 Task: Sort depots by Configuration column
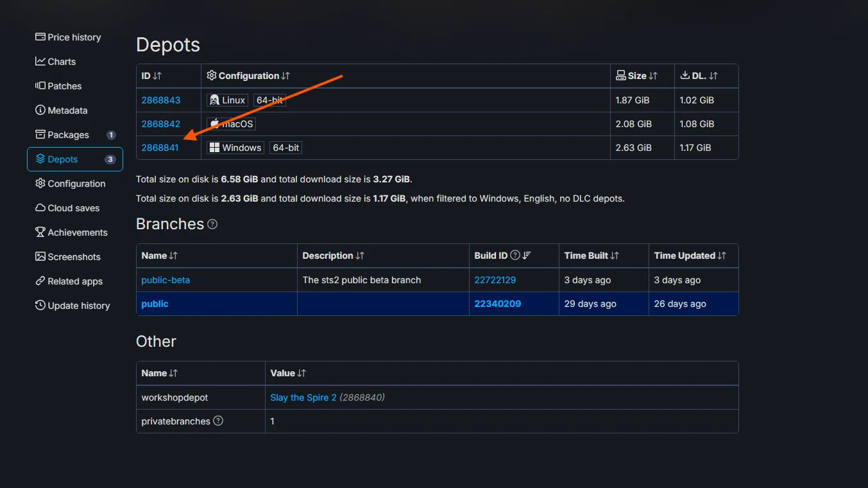point(285,76)
